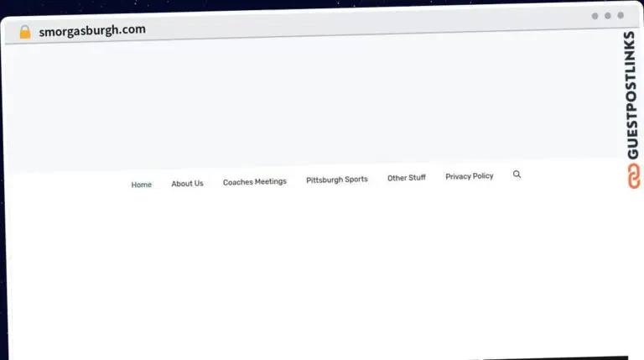The width and height of the screenshot is (644, 360).
Task: View the Privacy Policy page
Action: click(x=469, y=176)
